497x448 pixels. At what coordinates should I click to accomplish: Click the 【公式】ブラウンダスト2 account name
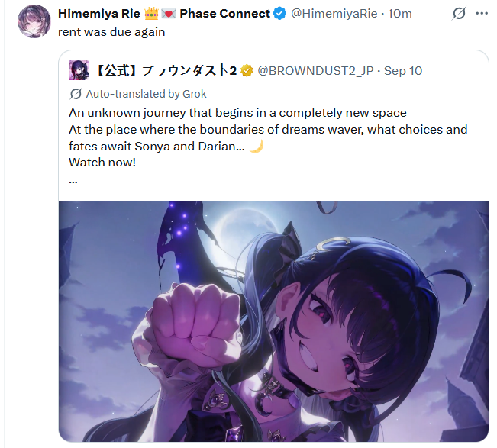pos(166,71)
